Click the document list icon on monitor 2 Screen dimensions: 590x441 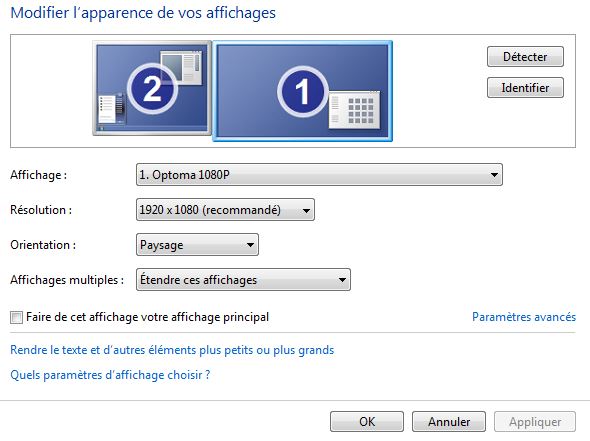pyautogui.click(x=111, y=109)
